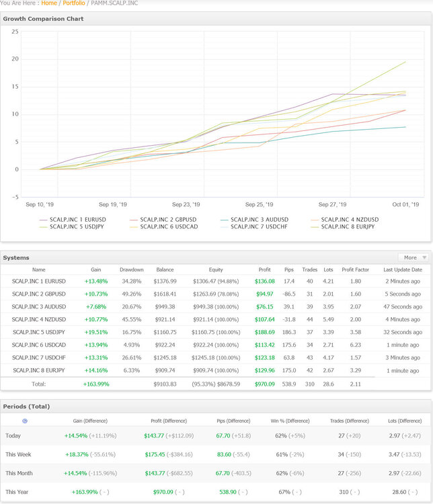Open SCALP.INC 8 EURJPY system row name
433x504 pixels.
click(39, 370)
